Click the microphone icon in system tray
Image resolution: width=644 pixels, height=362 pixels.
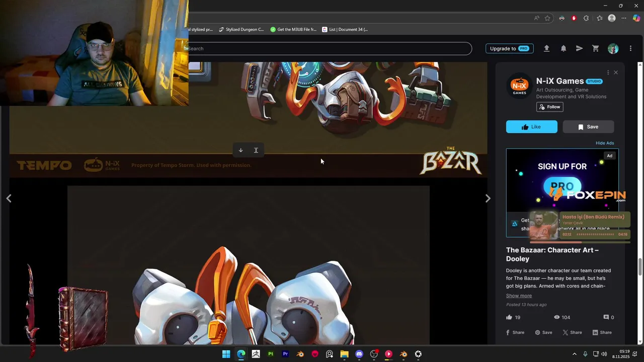(x=585, y=354)
